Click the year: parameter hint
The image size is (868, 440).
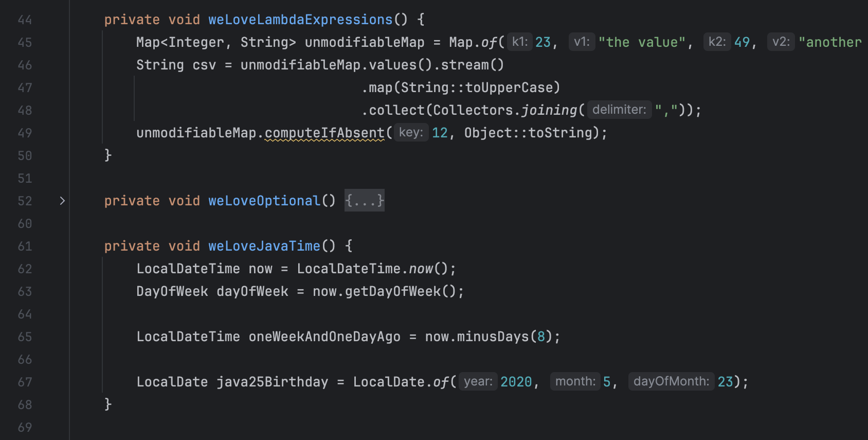tap(478, 381)
